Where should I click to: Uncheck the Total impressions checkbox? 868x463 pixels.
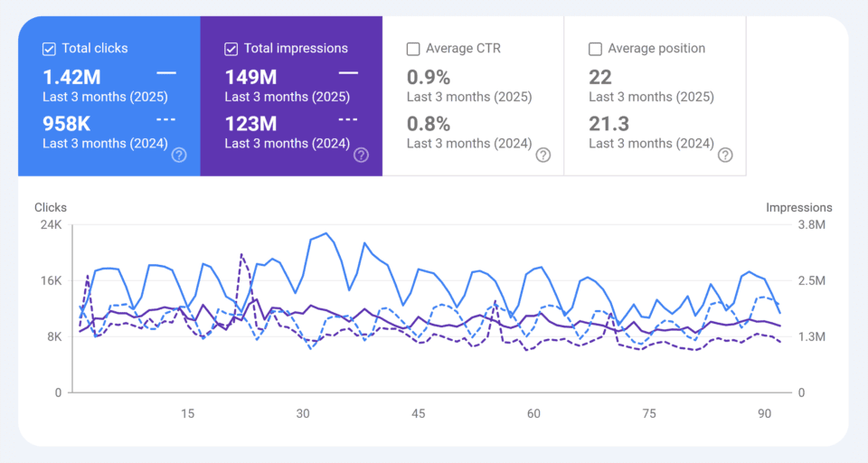tap(231, 49)
